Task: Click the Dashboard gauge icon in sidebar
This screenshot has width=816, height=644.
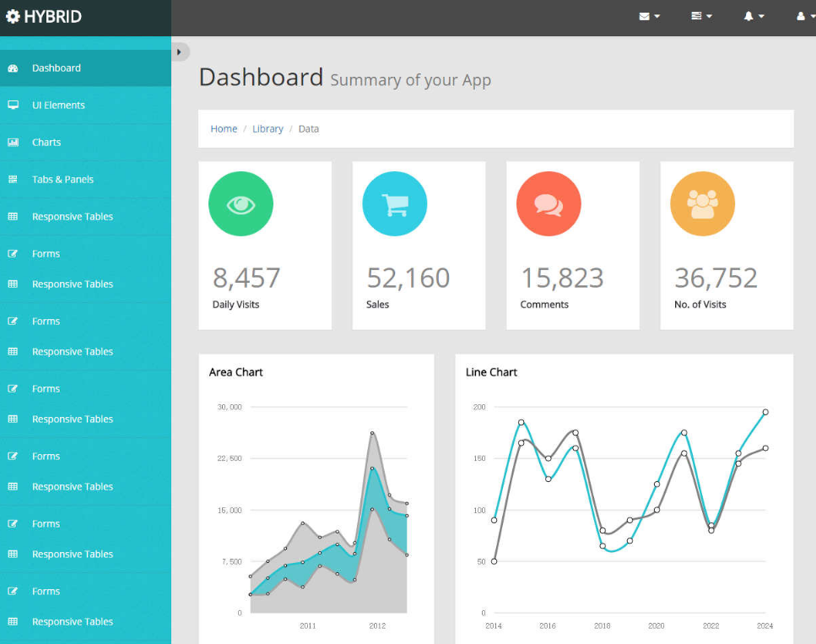Action: click(x=13, y=68)
